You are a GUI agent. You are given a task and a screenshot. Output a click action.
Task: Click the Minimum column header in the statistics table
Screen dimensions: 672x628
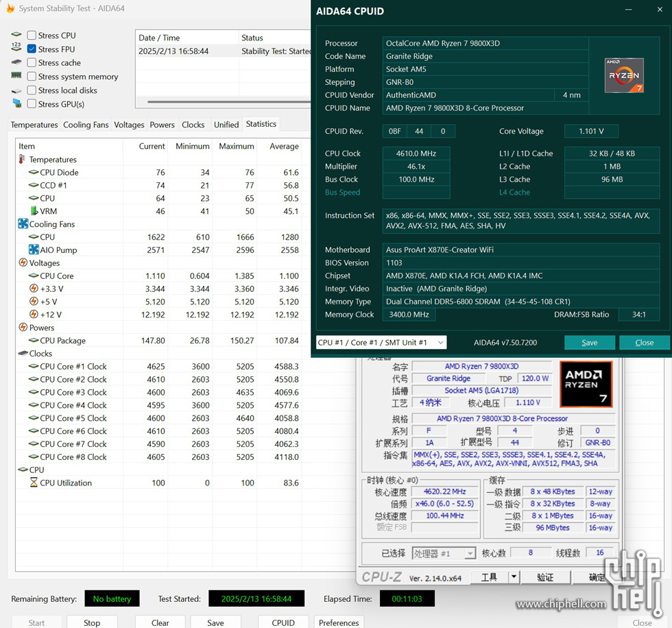click(x=193, y=146)
